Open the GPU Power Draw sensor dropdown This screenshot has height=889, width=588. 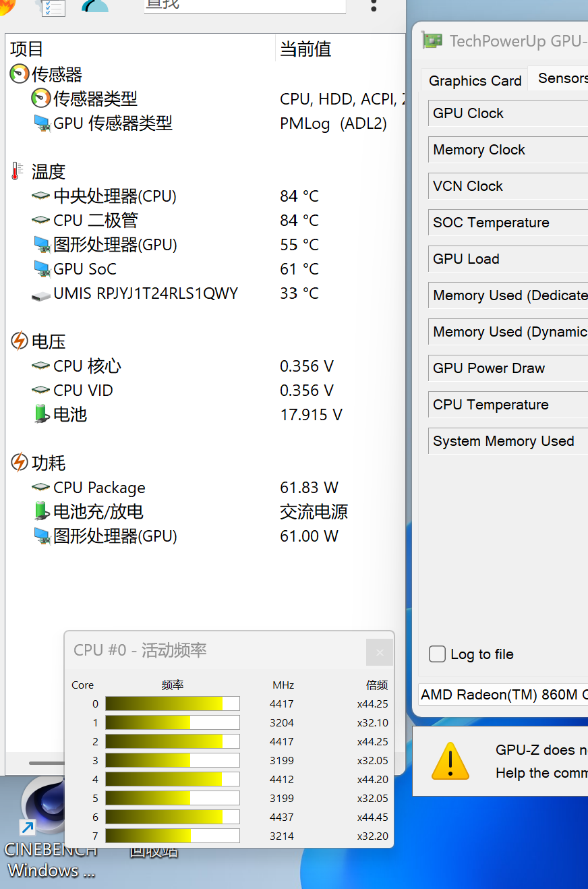click(x=508, y=368)
